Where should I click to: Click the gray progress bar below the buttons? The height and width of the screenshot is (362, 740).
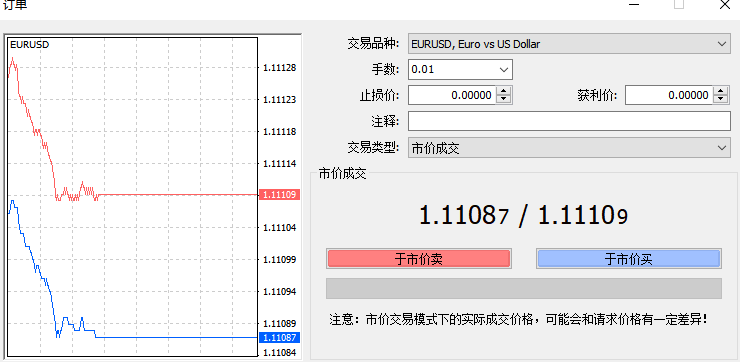pyautogui.click(x=524, y=288)
